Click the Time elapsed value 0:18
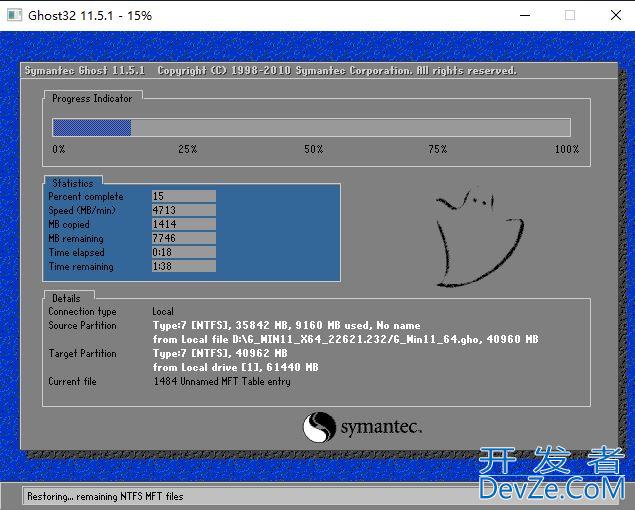Viewport: 635px width, 510px height. pyautogui.click(x=183, y=252)
